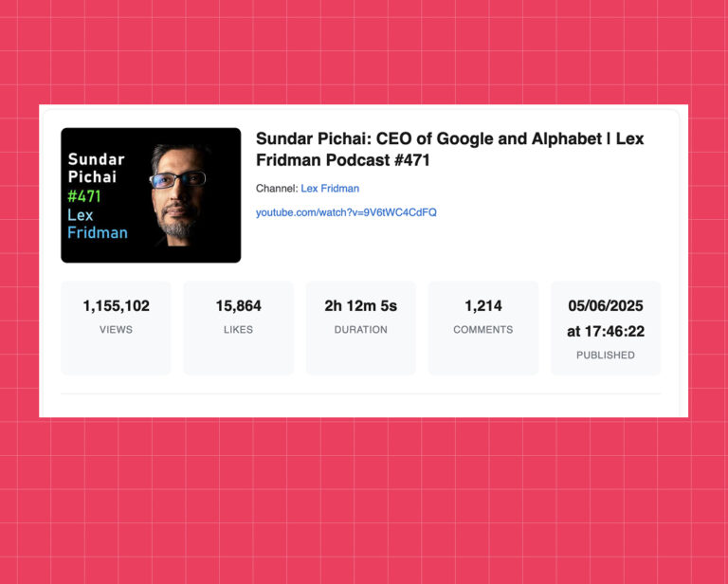Click the DURATION label
This screenshot has width=728, height=584.
[361, 330]
